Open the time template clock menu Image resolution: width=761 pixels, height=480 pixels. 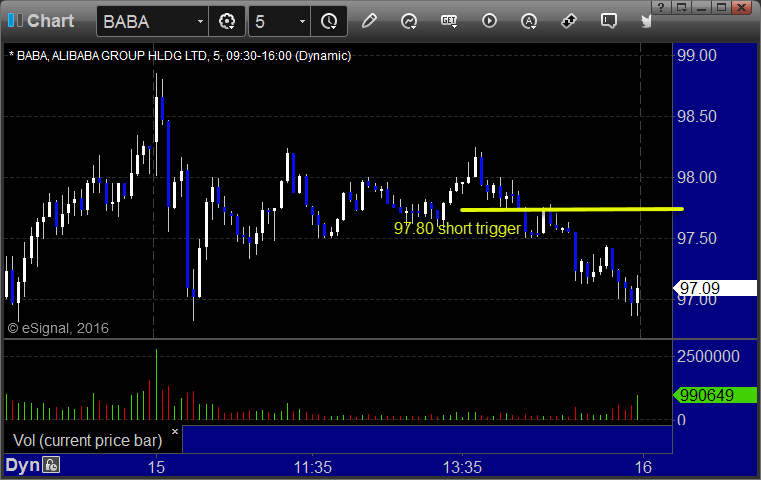329,21
